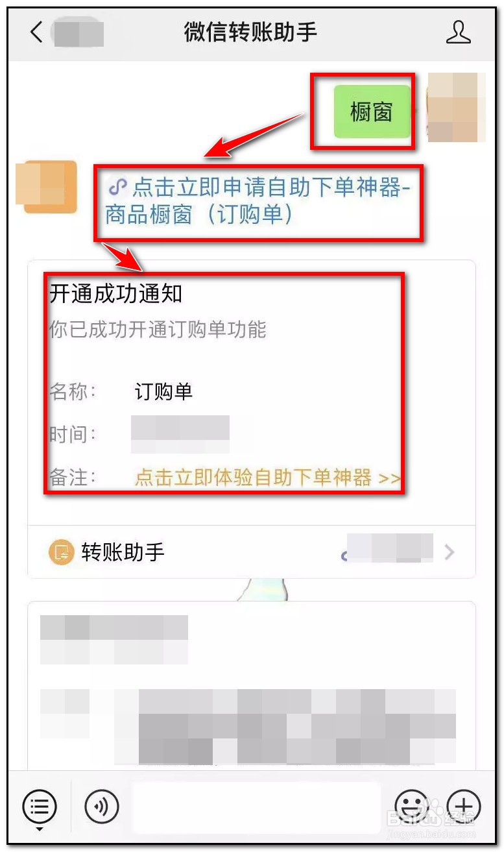Tap the 微信转账助手 title
The image size is (504, 852).
(251, 32)
